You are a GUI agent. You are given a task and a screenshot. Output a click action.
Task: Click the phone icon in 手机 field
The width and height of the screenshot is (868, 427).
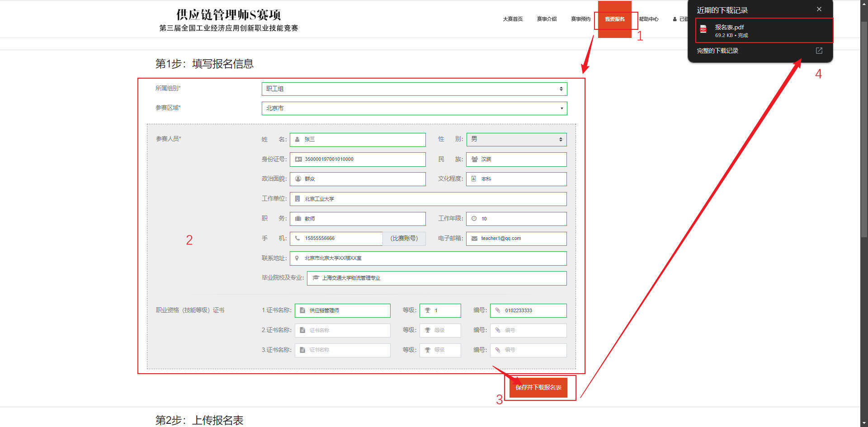[297, 238]
